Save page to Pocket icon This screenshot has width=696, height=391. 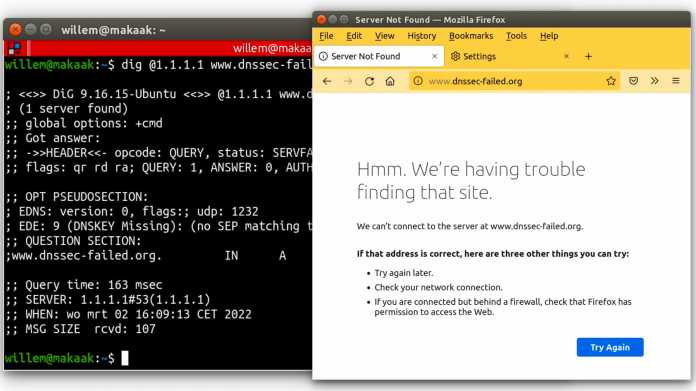pos(633,81)
